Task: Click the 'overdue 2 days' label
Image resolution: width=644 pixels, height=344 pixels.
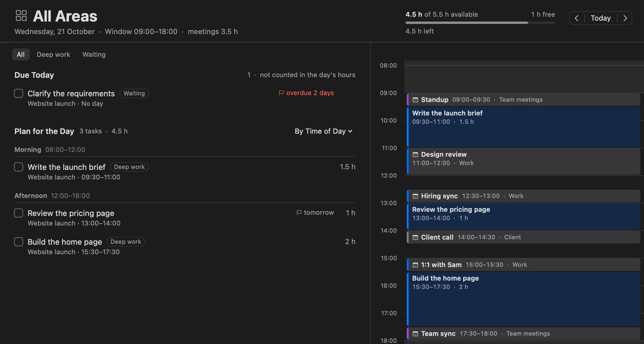Action: click(x=310, y=93)
